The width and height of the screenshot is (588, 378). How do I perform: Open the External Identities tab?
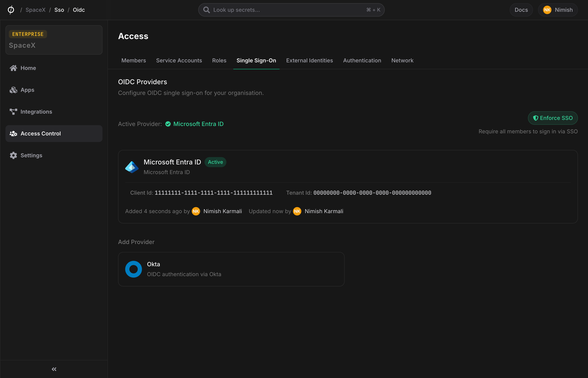pos(310,60)
